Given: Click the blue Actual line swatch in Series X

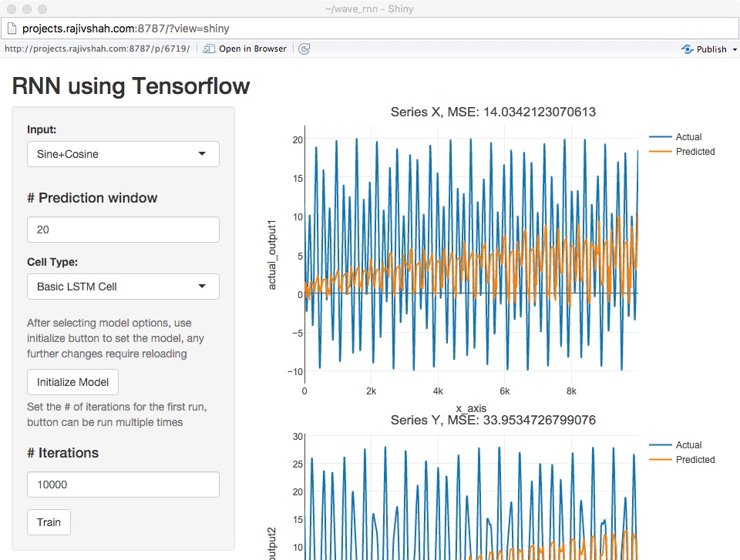Looking at the screenshot, I should (x=661, y=137).
